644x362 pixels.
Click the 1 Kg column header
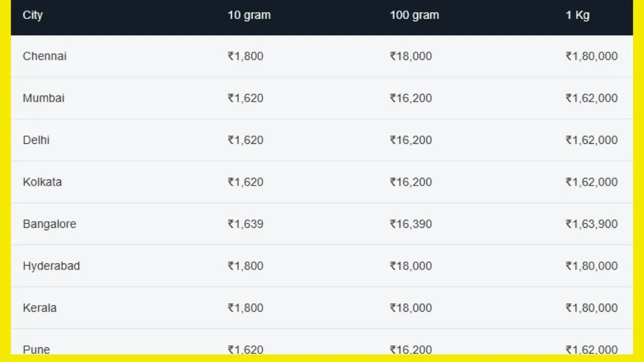(x=577, y=15)
